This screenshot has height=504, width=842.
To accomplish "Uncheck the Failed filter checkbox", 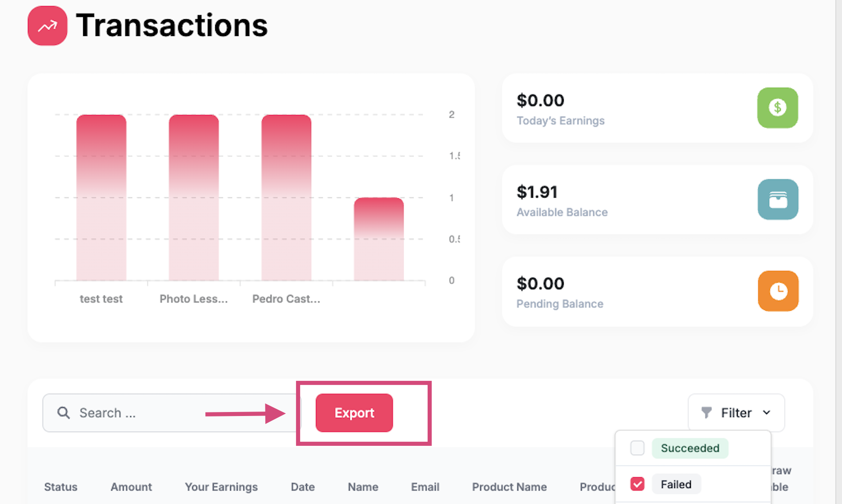I will pos(637,484).
